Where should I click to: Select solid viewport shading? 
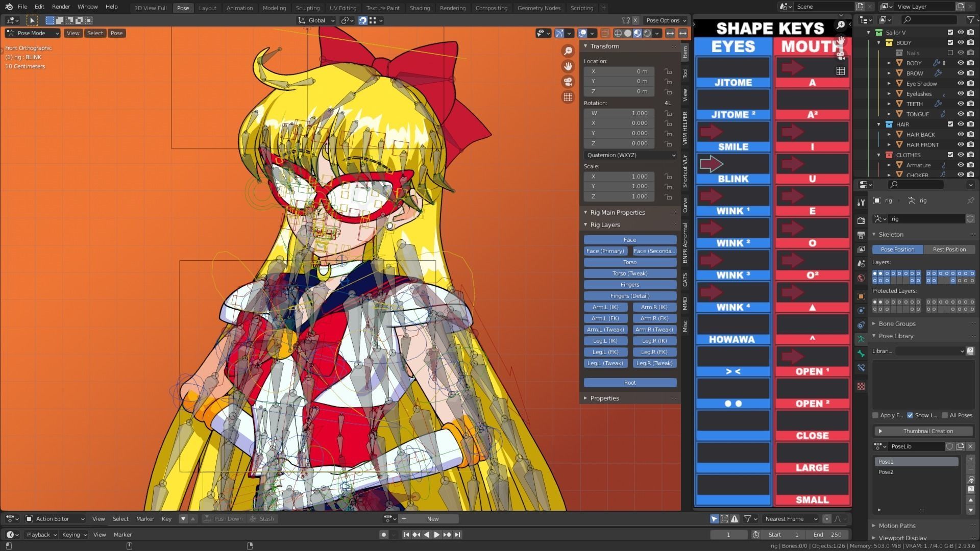click(x=628, y=33)
